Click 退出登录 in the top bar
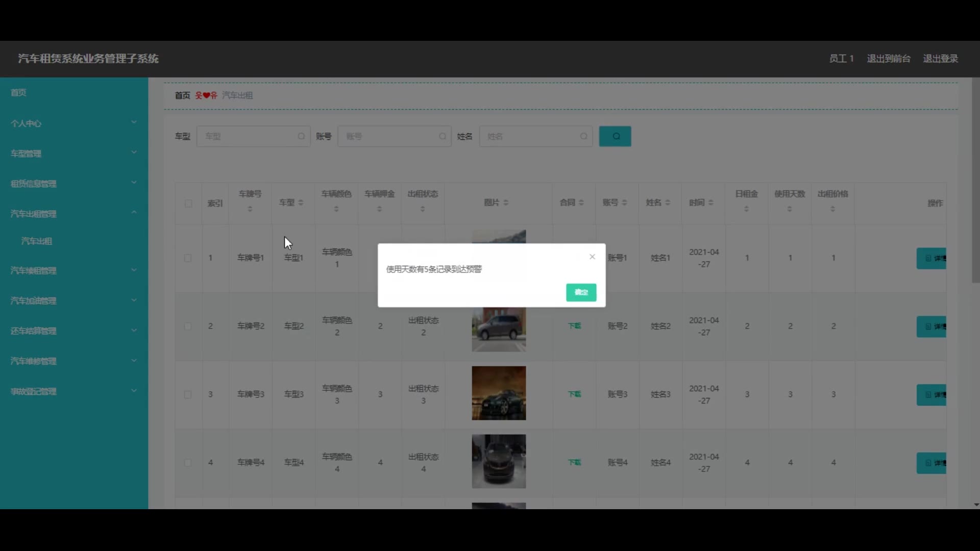This screenshot has width=980, height=551. pyautogui.click(x=940, y=58)
